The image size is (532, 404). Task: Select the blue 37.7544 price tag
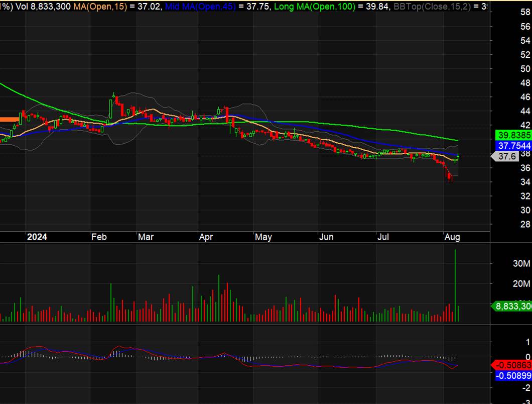pyautogui.click(x=513, y=145)
